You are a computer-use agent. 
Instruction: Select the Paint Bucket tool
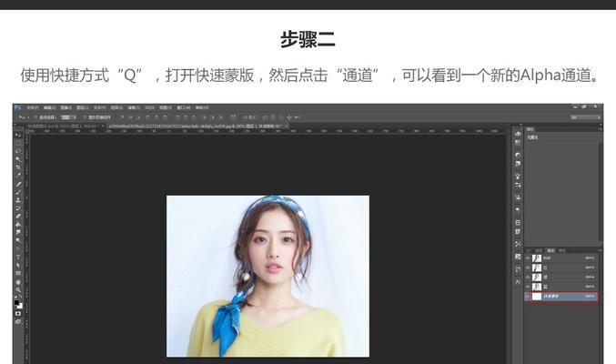coord(18,224)
